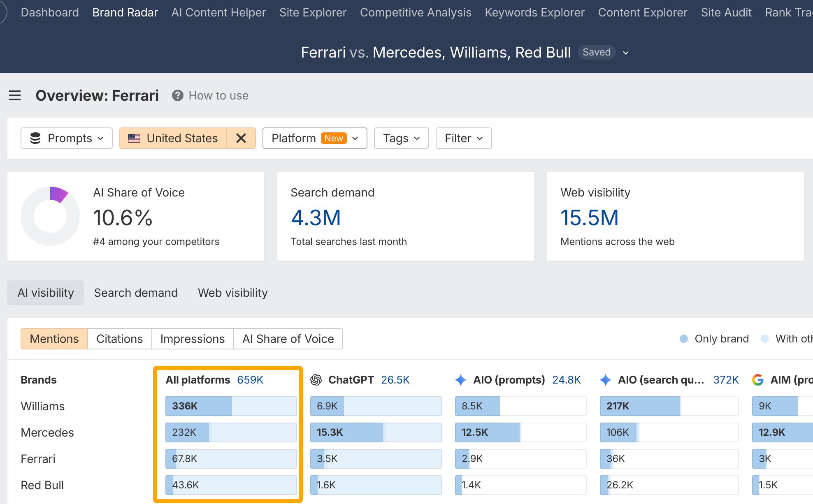Image resolution: width=813 pixels, height=504 pixels.
Task: Expand the Filter dropdown
Action: (464, 138)
